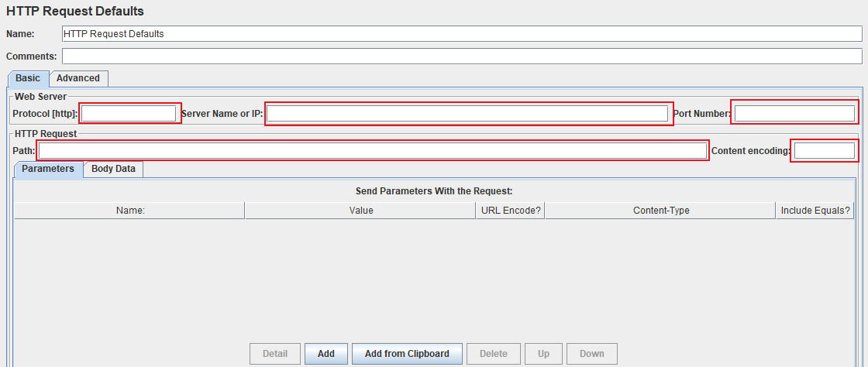Click the Delete button

click(493, 354)
